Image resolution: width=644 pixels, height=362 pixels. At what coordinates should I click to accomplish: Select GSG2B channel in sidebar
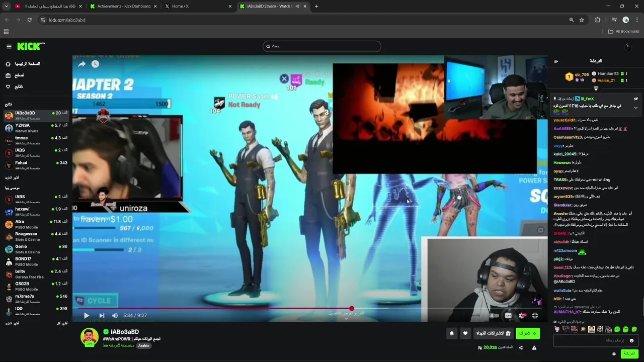[36, 286]
